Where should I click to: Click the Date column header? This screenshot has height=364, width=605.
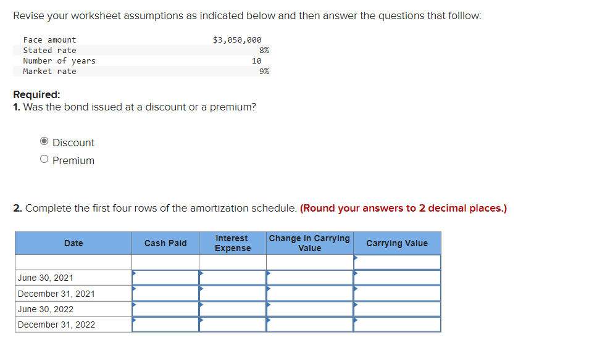point(73,242)
